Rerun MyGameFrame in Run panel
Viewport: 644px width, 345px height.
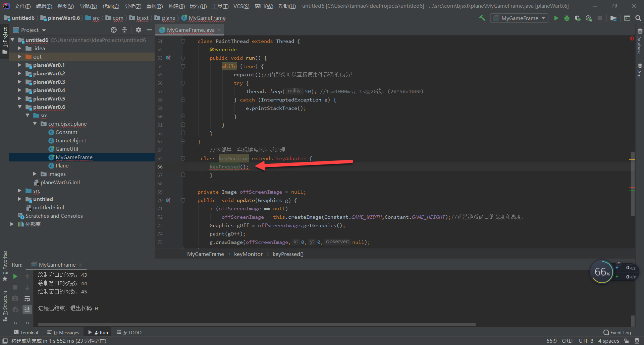click(x=15, y=276)
